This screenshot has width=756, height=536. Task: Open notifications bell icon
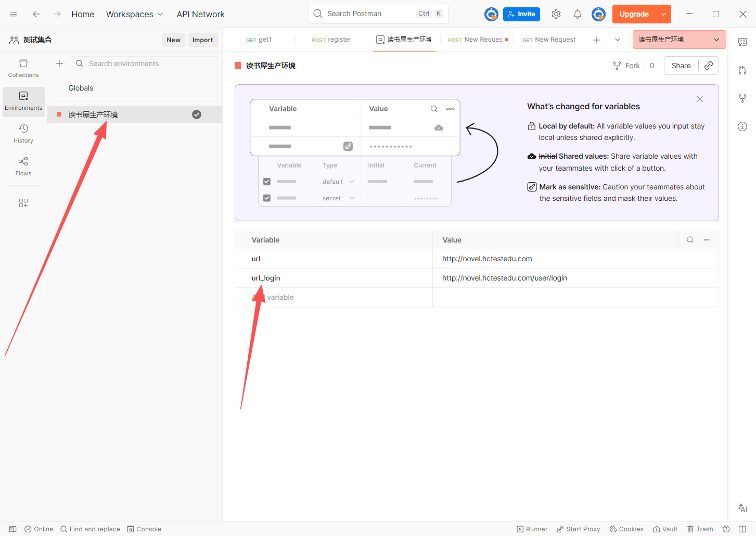coord(578,14)
